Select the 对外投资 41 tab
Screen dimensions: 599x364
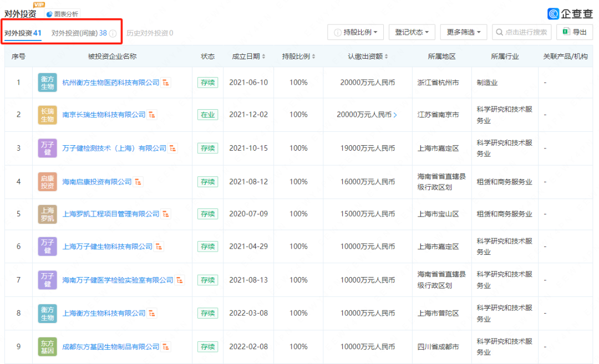click(x=23, y=33)
